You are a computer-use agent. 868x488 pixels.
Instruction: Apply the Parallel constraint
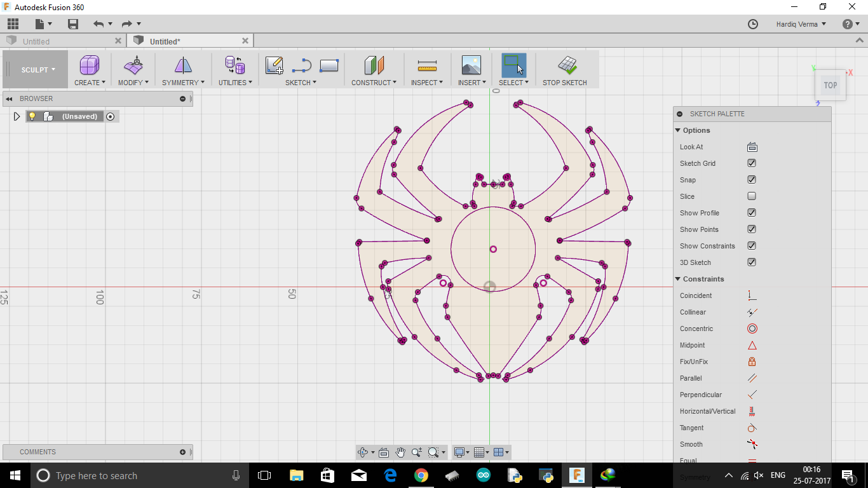point(752,378)
